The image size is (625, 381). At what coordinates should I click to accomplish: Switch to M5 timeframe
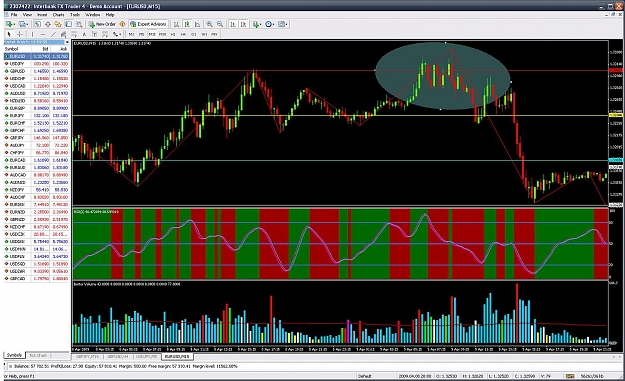tap(141, 34)
